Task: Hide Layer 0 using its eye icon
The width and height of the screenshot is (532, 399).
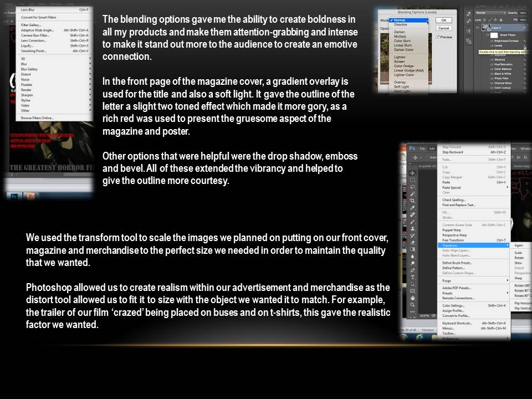Action: (x=477, y=28)
